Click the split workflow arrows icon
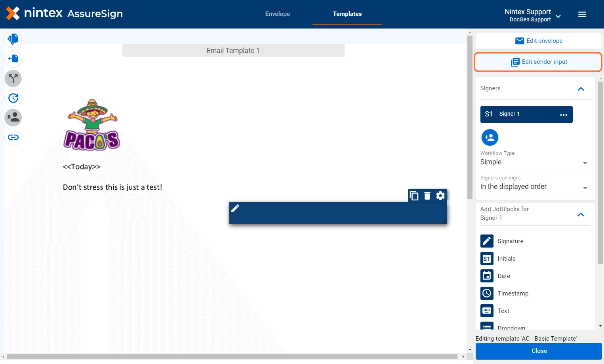604x364 pixels. click(x=13, y=78)
